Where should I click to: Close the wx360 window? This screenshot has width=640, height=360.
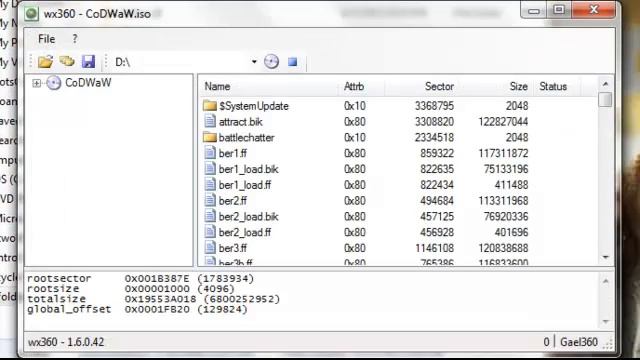[593, 10]
